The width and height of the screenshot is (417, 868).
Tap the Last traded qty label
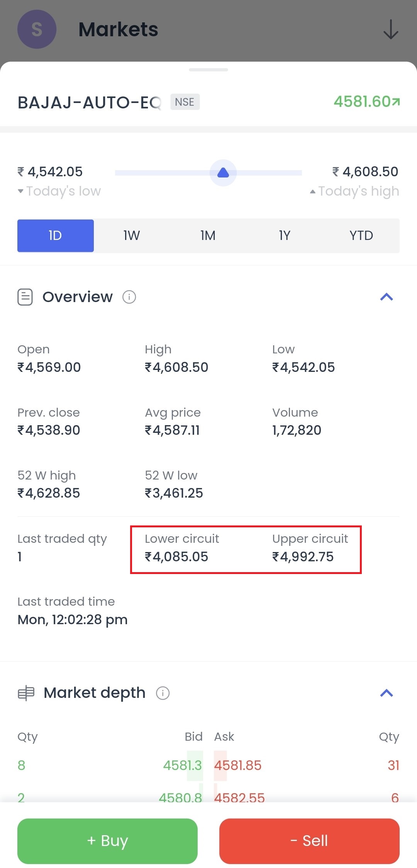pyautogui.click(x=62, y=539)
